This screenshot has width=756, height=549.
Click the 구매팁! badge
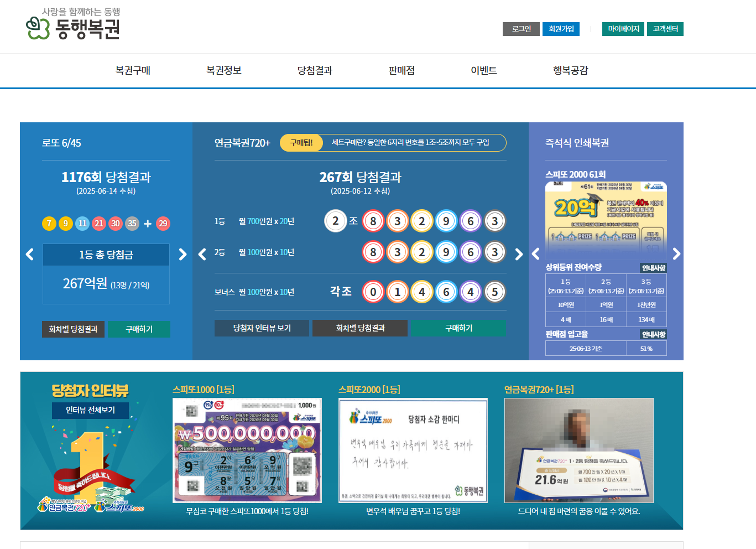301,143
